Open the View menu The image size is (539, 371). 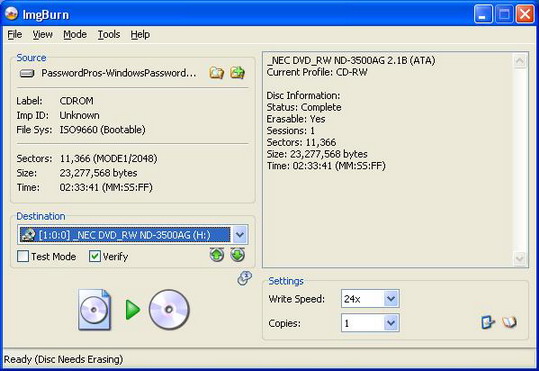pyautogui.click(x=43, y=34)
